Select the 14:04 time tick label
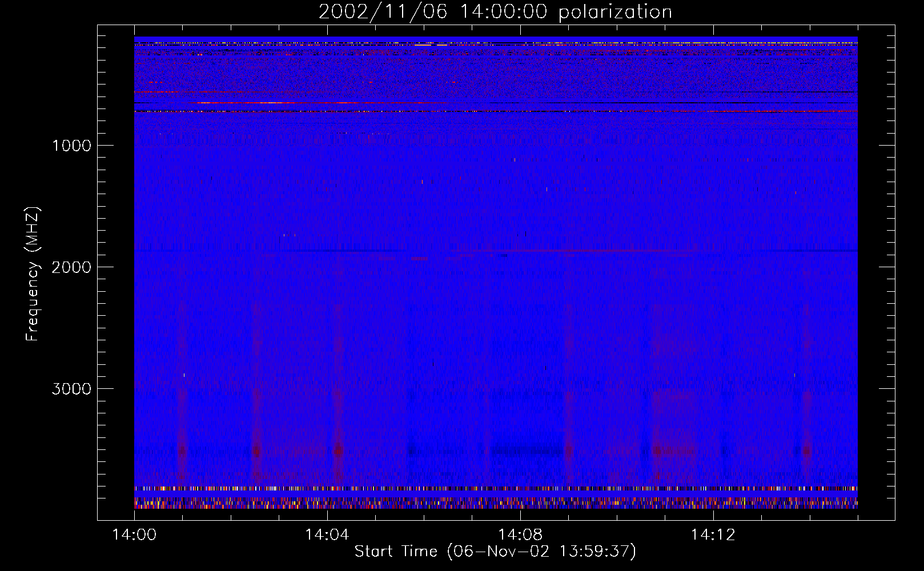Image resolution: width=924 pixels, height=571 pixels. click(327, 535)
